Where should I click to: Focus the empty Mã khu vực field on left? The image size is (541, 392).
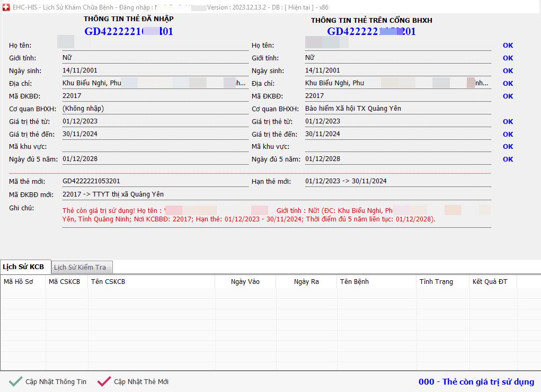coord(154,147)
